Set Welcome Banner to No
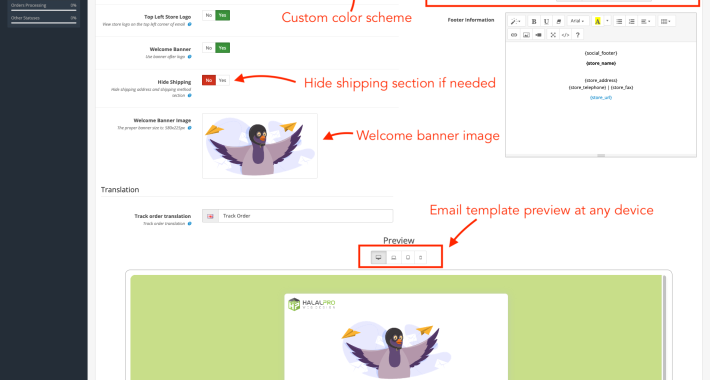The image size is (710, 380). coord(209,48)
